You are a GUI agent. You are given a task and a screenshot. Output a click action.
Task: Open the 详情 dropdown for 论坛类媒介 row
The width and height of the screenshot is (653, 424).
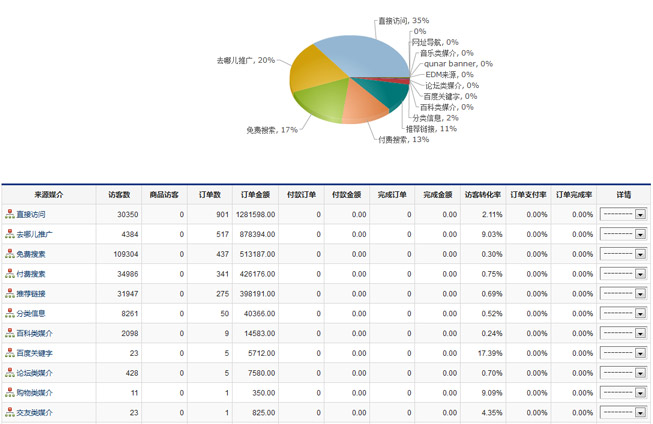pos(623,373)
